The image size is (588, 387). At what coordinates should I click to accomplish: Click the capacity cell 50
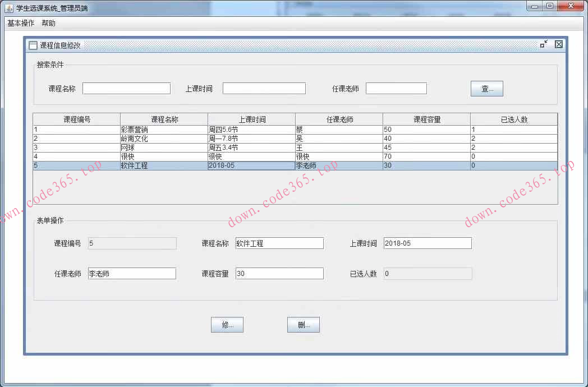point(427,130)
